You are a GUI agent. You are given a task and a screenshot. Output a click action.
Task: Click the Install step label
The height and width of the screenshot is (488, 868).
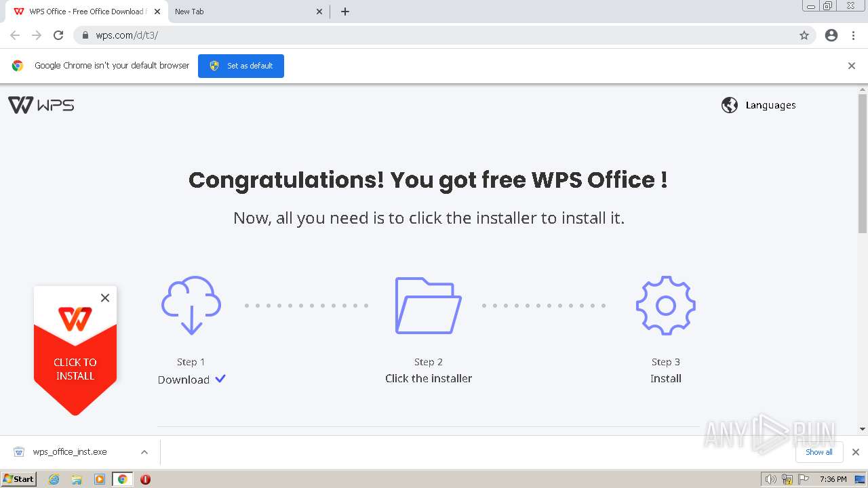666,378
